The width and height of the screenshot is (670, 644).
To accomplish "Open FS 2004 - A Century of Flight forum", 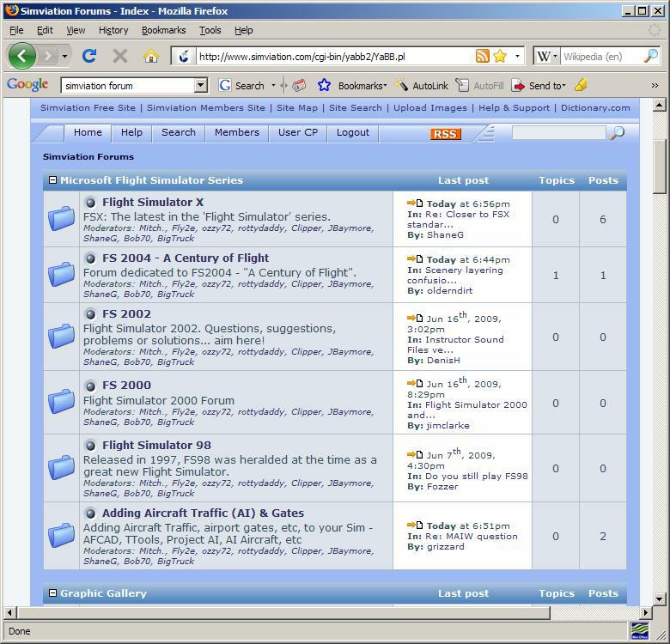I will [x=186, y=258].
